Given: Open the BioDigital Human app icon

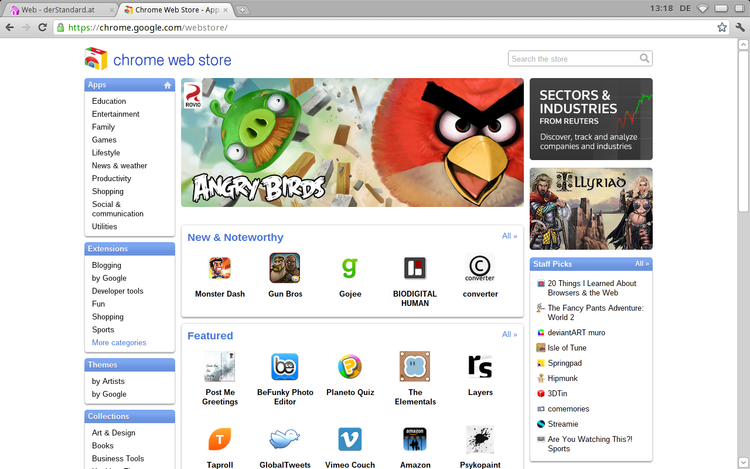Looking at the screenshot, I should tap(414, 268).
